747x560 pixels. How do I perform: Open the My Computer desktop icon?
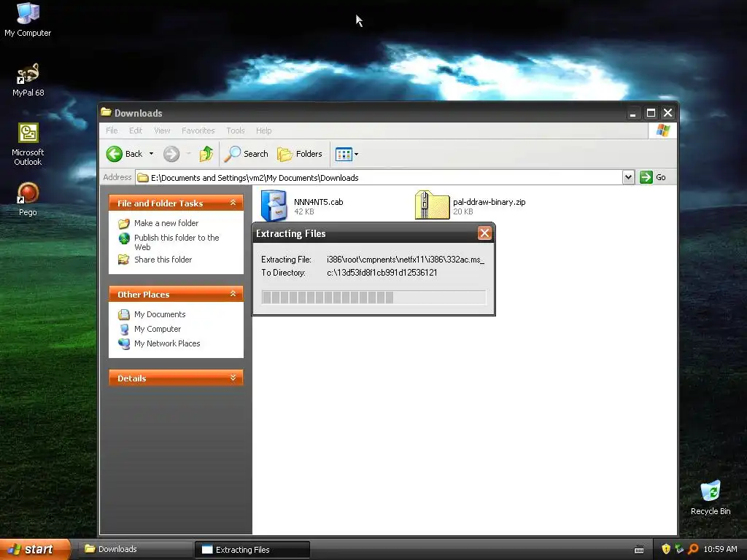(x=28, y=19)
